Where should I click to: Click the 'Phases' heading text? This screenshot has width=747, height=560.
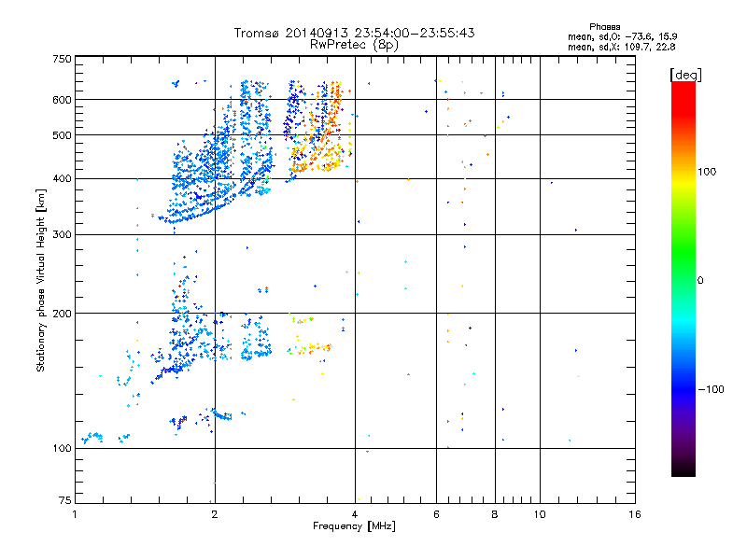coord(604,27)
